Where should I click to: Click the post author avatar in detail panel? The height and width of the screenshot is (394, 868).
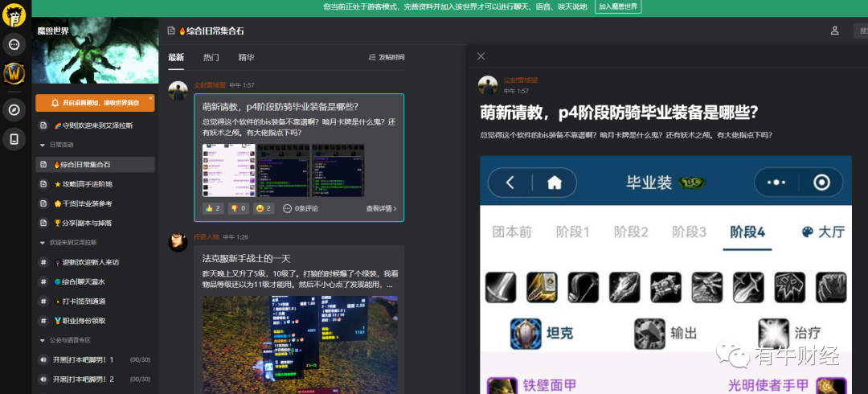coord(488,85)
